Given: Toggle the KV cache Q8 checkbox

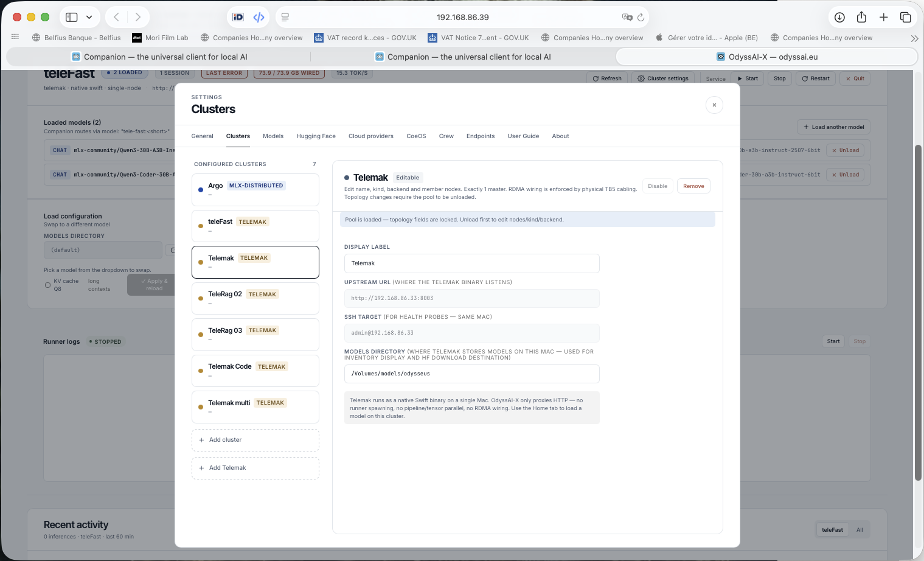Looking at the screenshot, I should click(x=47, y=285).
